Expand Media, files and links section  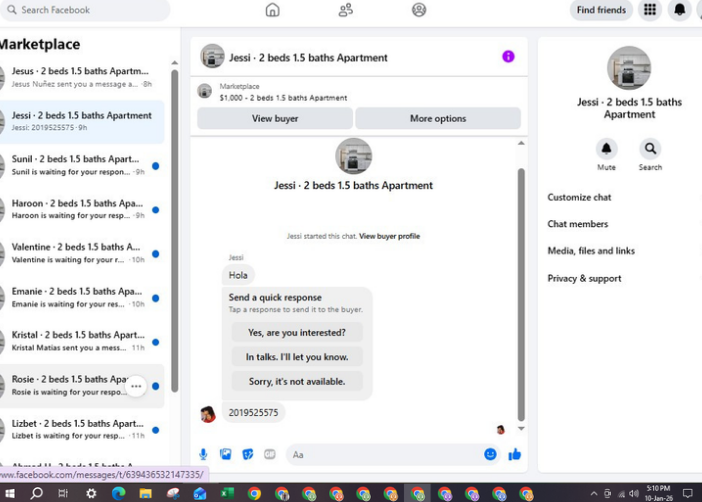click(x=591, y=251)
